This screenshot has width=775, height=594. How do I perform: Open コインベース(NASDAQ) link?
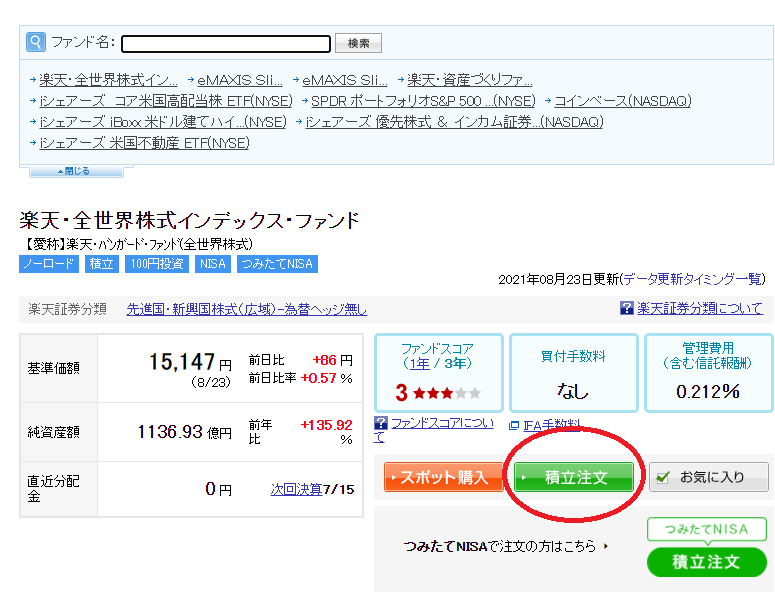[623, 101]
